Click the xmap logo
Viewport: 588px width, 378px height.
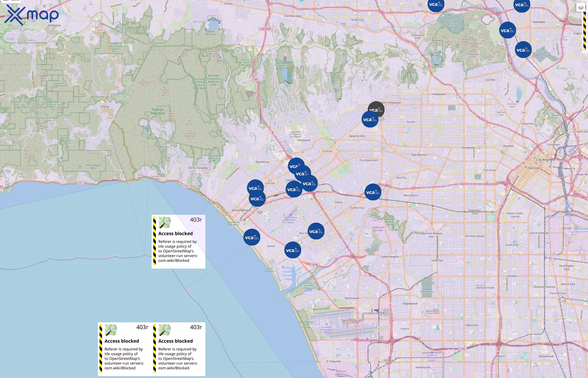point(32,15)
